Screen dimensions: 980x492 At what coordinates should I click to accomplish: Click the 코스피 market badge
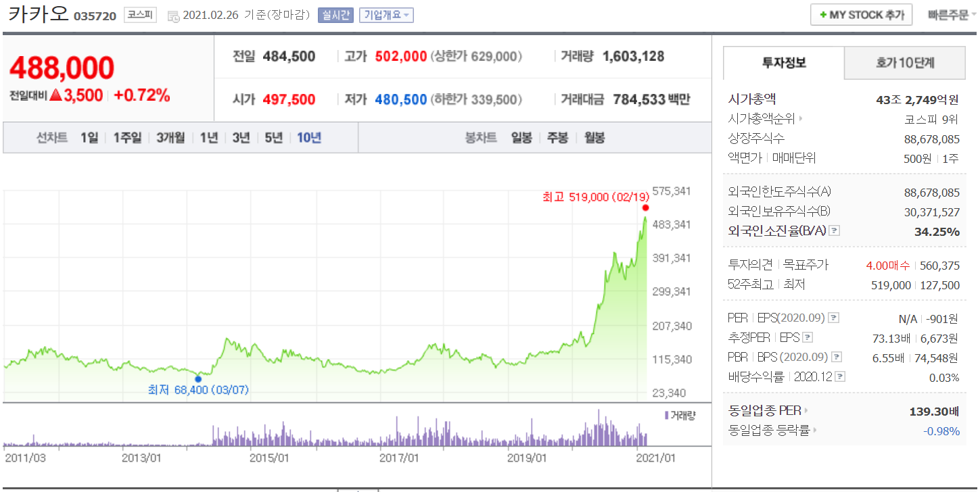140,15
